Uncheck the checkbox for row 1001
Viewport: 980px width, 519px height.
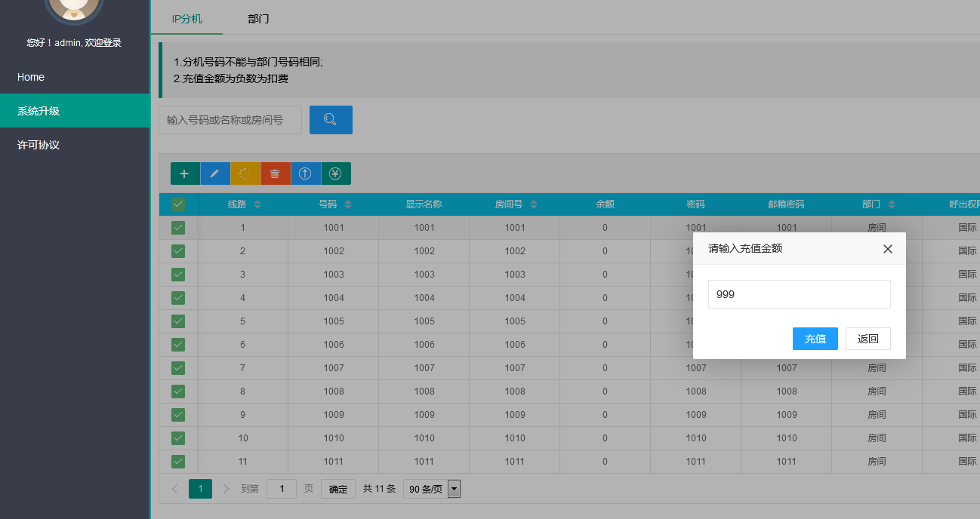click(178, 228)
